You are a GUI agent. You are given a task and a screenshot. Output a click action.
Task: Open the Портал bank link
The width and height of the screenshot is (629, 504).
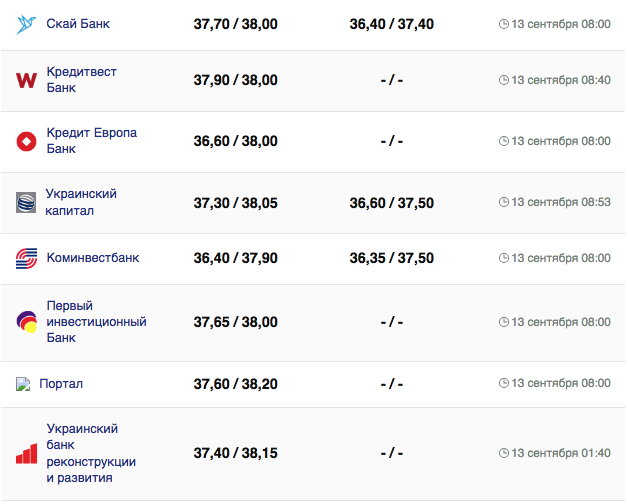pos(61,384)
